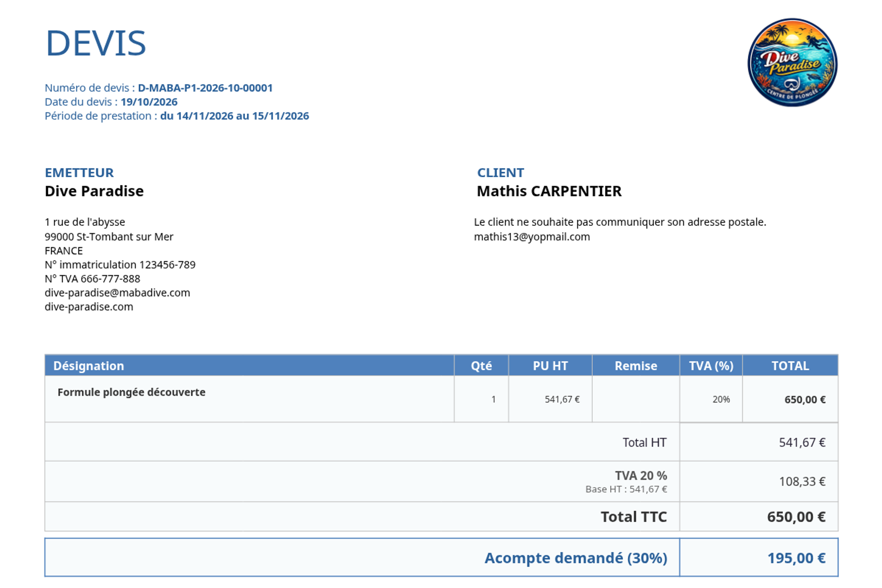Click the Total HT label
The width and height of the screenshot is (882, 588).
pyautogui.click(x=644, y=442)
